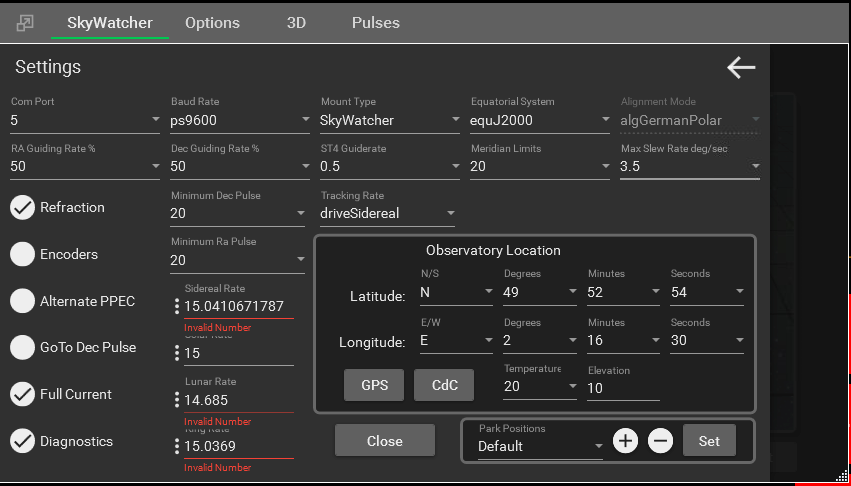Click the CdC button
Screen dimensions: 851x486
[x=444, y=385]
